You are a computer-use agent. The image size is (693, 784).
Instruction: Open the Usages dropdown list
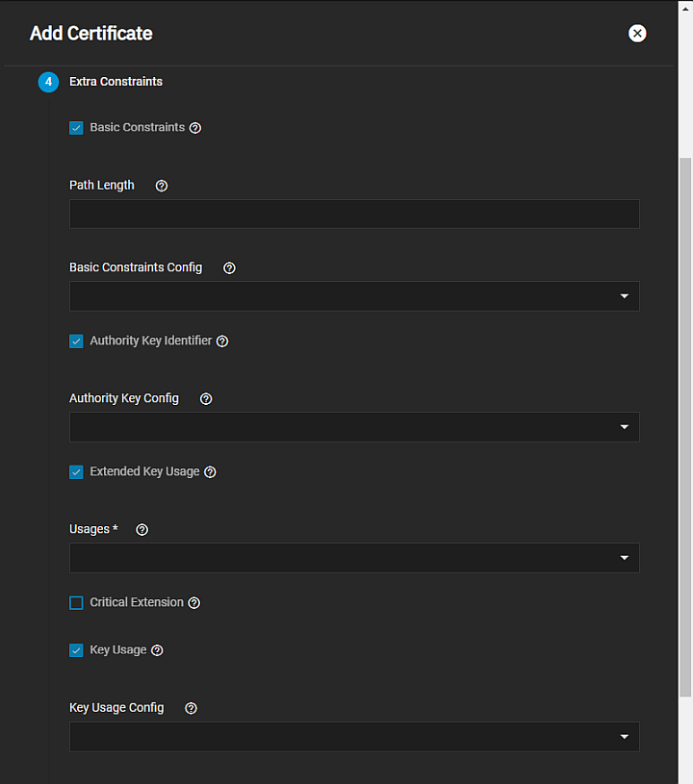pyautogui.click(x=354, y=558)
